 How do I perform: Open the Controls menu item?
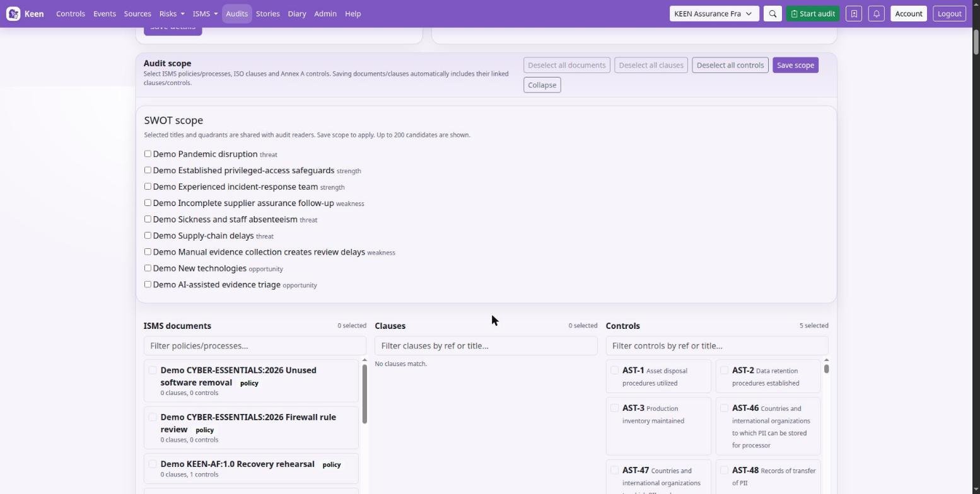pyautogui.click(x=71, y=14)
